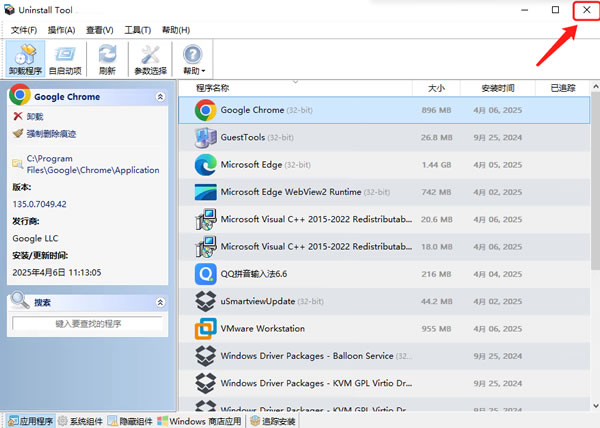Image resolution: width=600 pixels, height=428 pixels.
Task: Switch to the 系统组件 tab
Action: click(x=80, y=421)
